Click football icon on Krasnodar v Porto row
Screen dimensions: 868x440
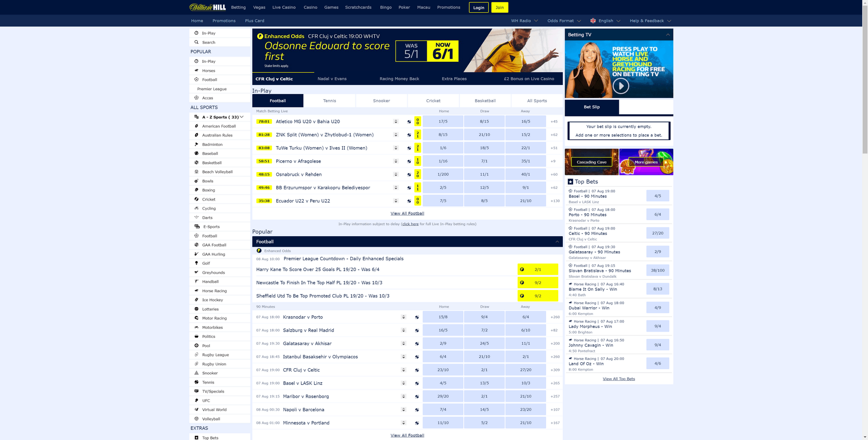pos(417,317)
